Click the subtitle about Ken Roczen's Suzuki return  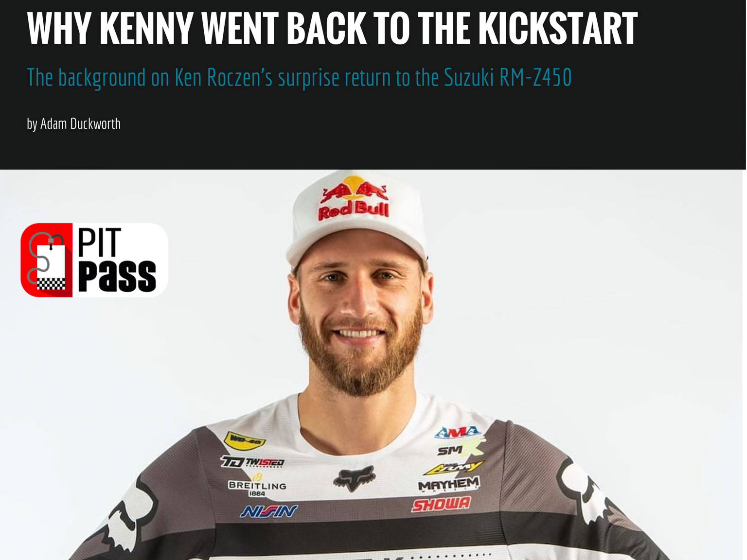point(299,78)
